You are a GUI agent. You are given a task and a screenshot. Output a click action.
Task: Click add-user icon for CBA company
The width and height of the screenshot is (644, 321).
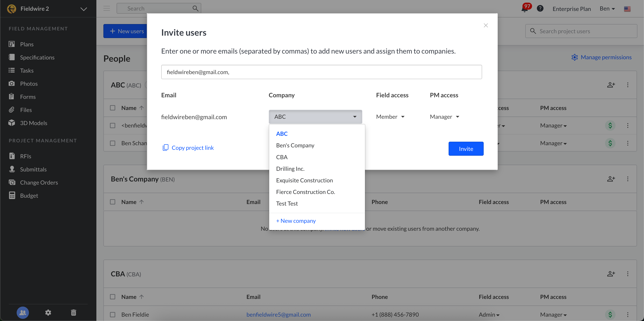point(611,274)
